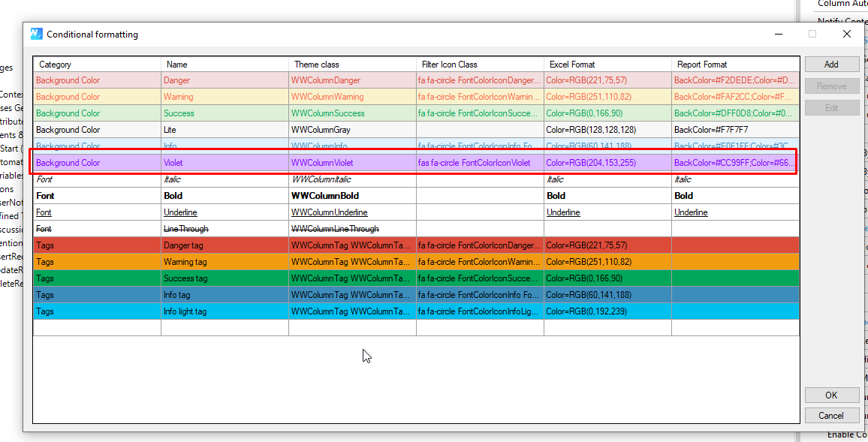Click the Add button
Image resolution: width=868 pixels, height=442 pixels.
coord(831,65)
